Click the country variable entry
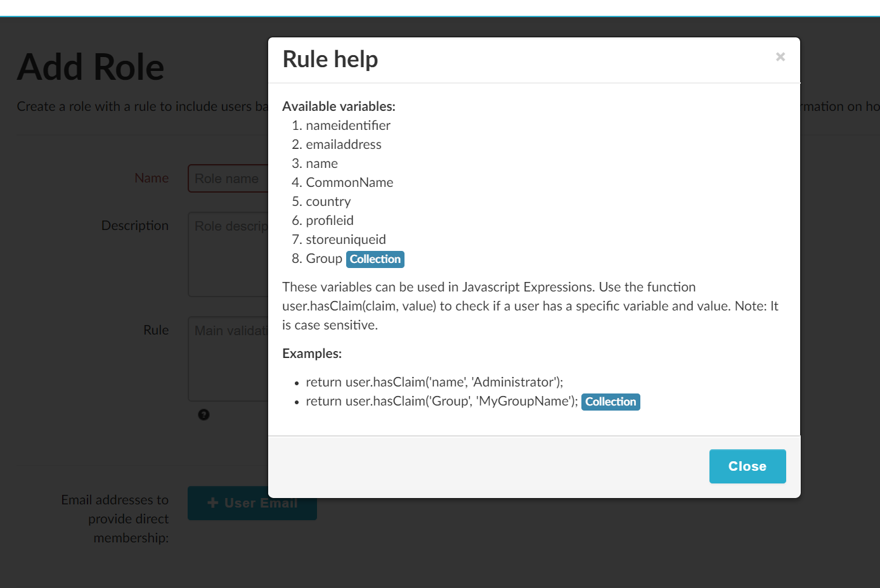880x588 pixels. 328,201
